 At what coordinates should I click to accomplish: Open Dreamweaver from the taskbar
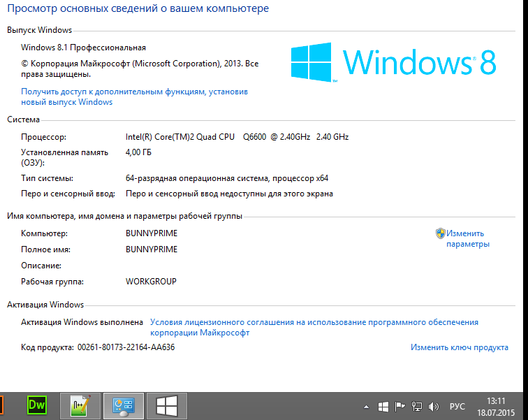[36, 405]
